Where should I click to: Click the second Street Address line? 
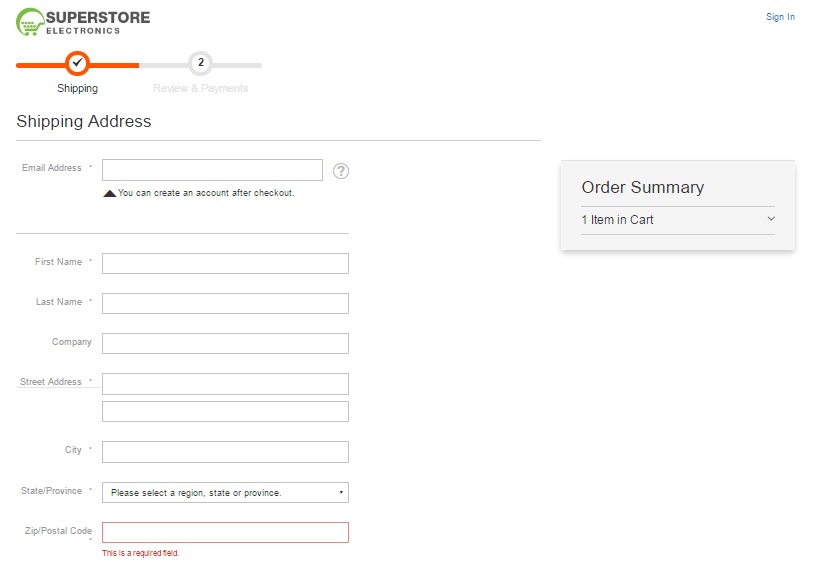(225, 411)
